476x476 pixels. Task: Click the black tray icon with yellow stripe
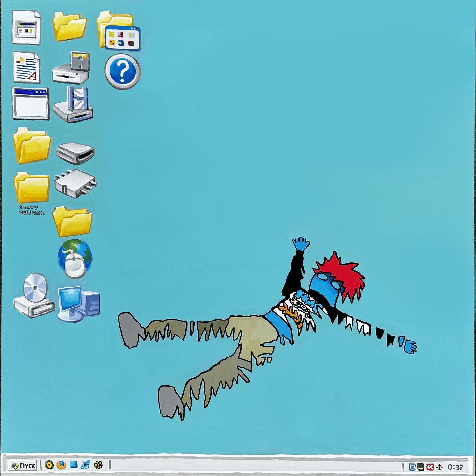420,467
